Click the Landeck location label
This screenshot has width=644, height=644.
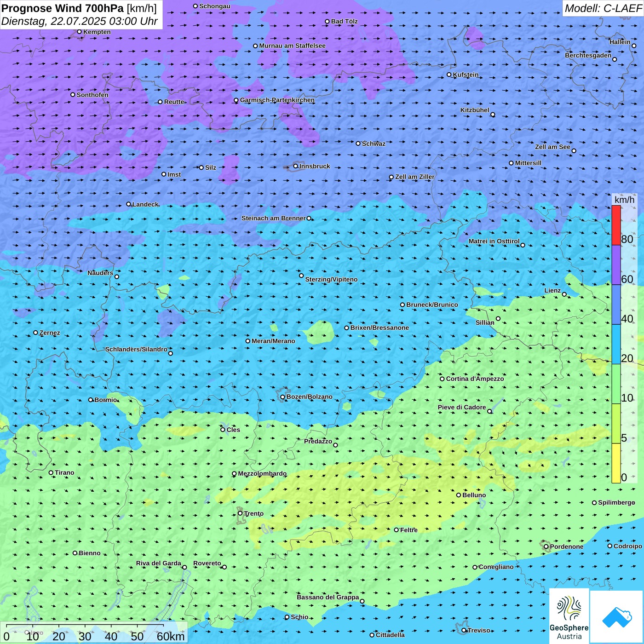(145, 204)
